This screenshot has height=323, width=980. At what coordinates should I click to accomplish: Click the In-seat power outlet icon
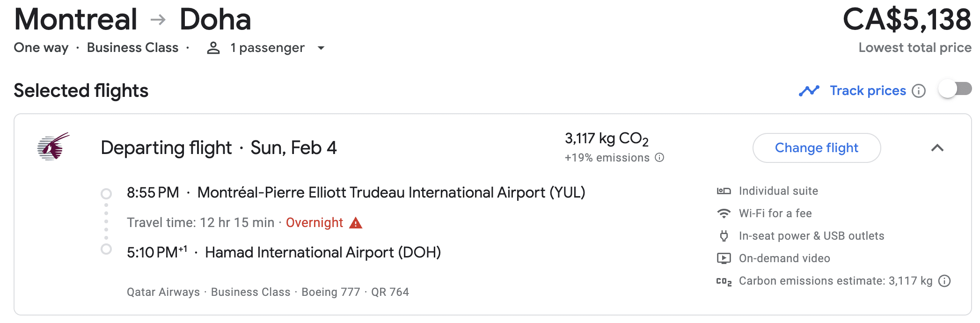click(724, 236)
